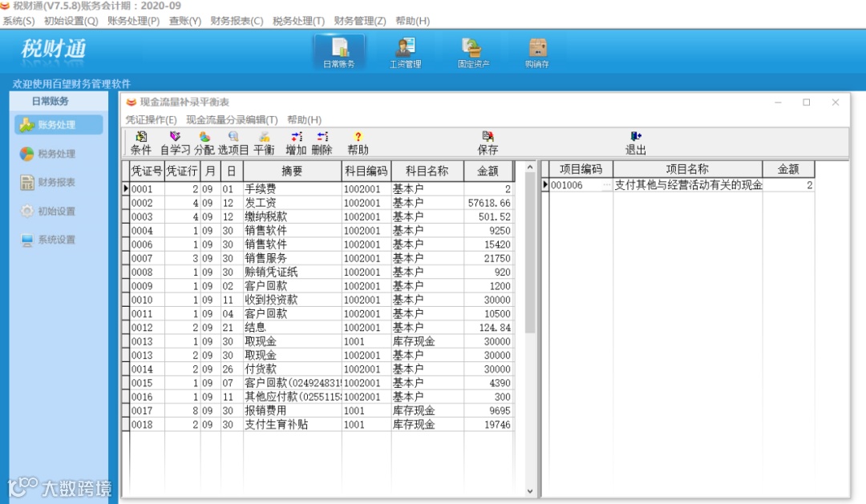The height and width of the screenshot is (504, 866).
Task: Click the 科目名称 column header
Action: tap(427, 171)
